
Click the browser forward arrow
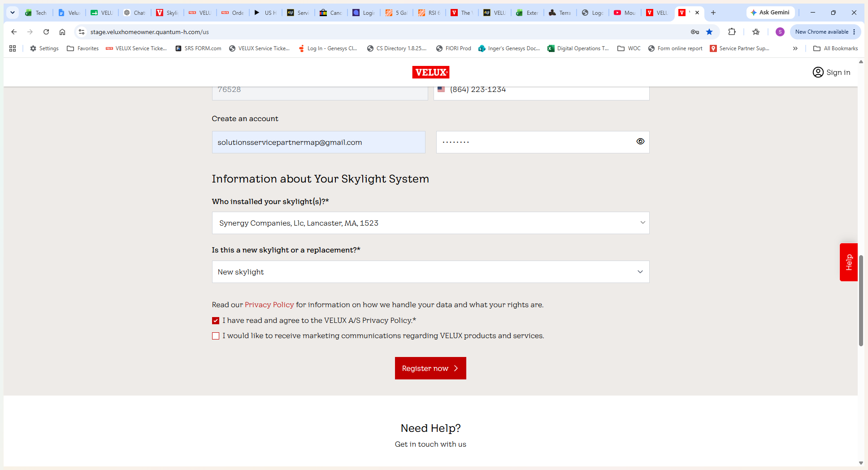[30, 32]
